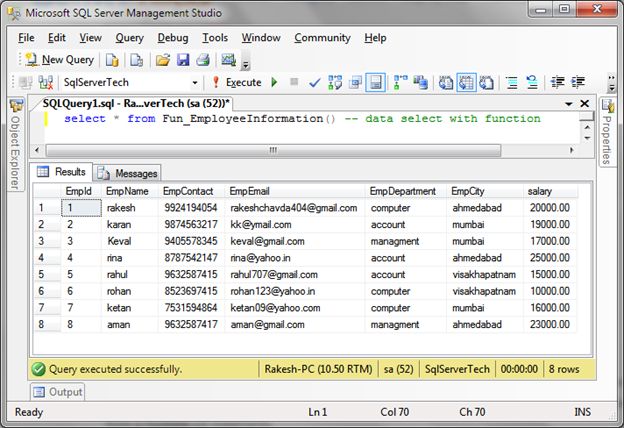Close the SQLQuery1.sql document

[x=584, y=104]
